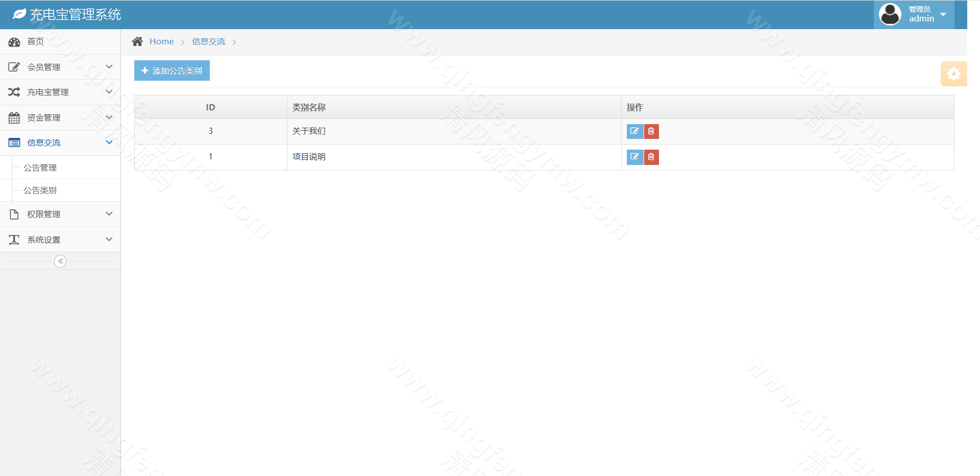The width and height of the screenshot is (980, 476).
Task: Delete the 项目说明 category row
Action: click(x=651, y=157)
